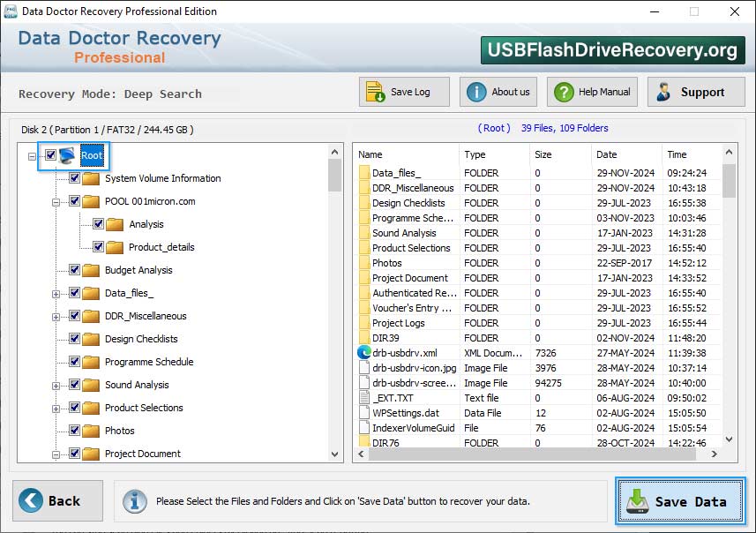This screenshot has height=533, width=756.
Task: Expand the Sound Analysis tree node
Action: coord(56,386)
